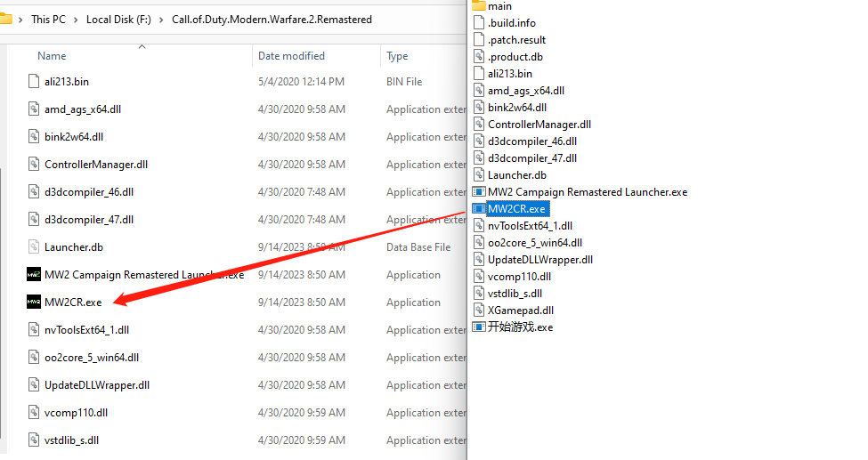The height and width of the screenshot is (460, 868).
Task: Select Launcher.db icon in right panel
Action: click(479, 175)
